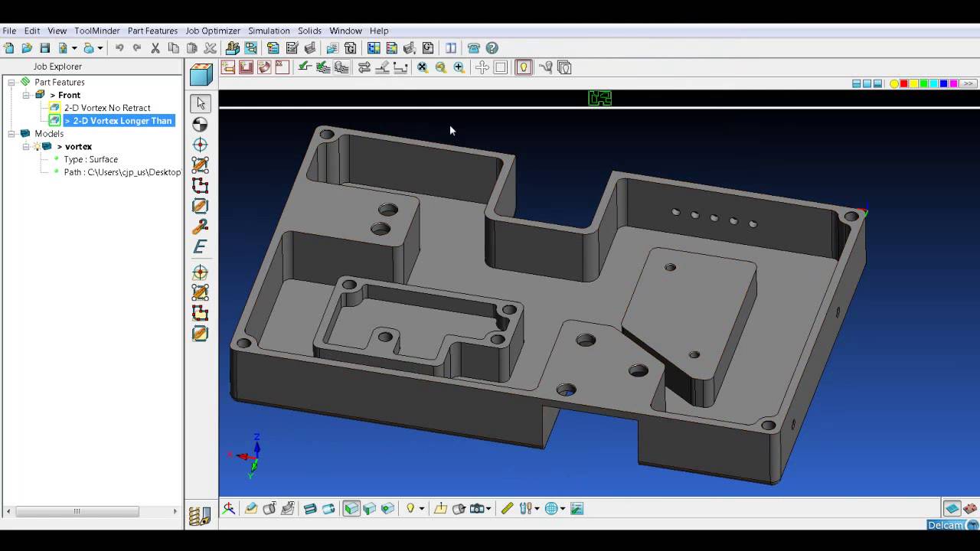Screen dimensions: 980x551
Task: Click the zoom in plus magnifier
Action: pos(459,67)
